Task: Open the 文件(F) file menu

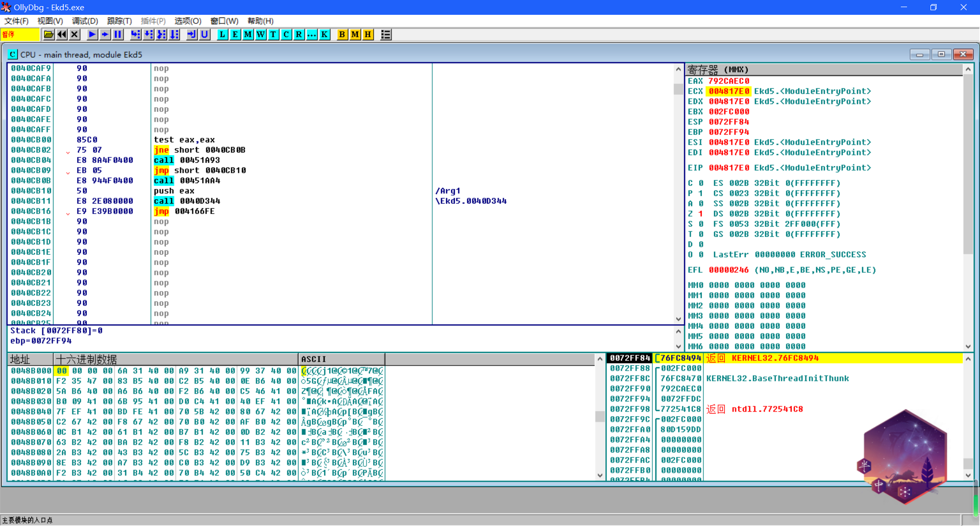Action: click(x=16, y=21)
